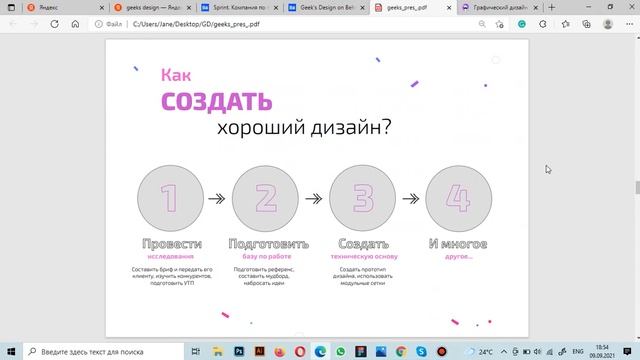Open the clock and date flyout
Screen dimensions: 640x360
click(x=602, y=351)
